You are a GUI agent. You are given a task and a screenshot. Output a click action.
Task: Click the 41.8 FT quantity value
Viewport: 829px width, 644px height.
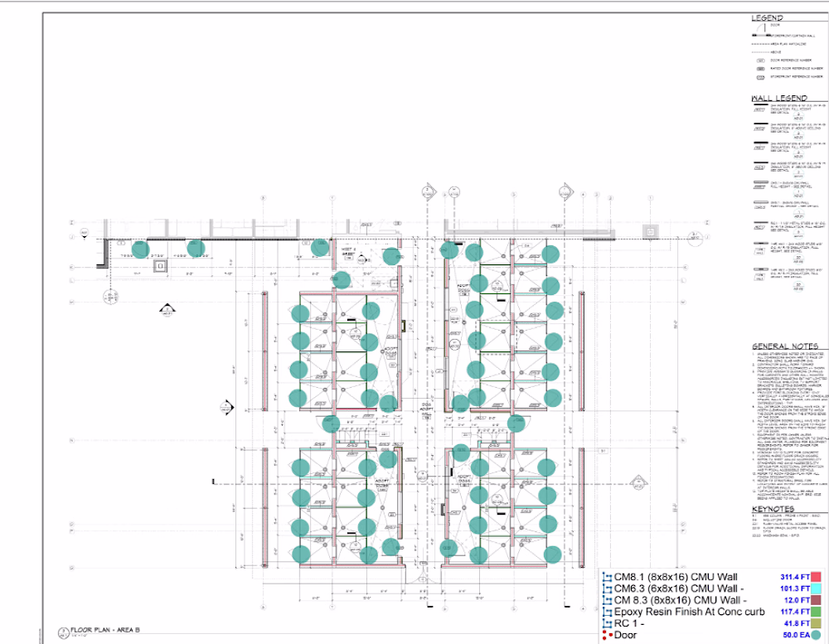(797, 624)
